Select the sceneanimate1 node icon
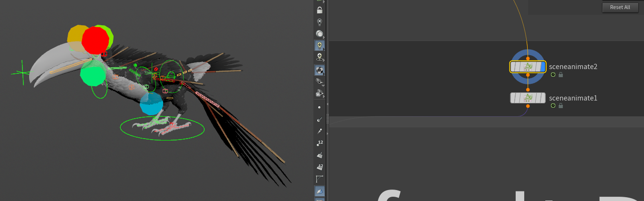Image resolution: width=644 pixels, height=201 pixels. 528,98
